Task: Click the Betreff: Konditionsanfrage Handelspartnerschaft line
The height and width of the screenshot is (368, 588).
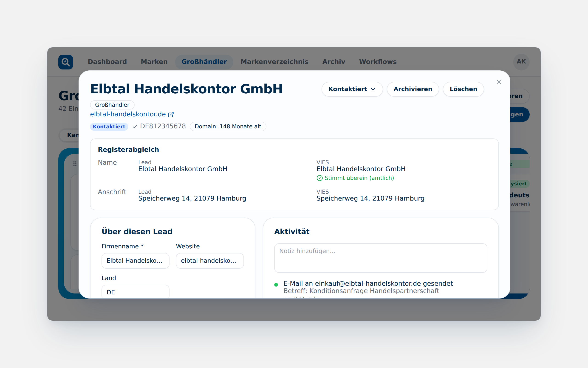Action: coord(361,291)
